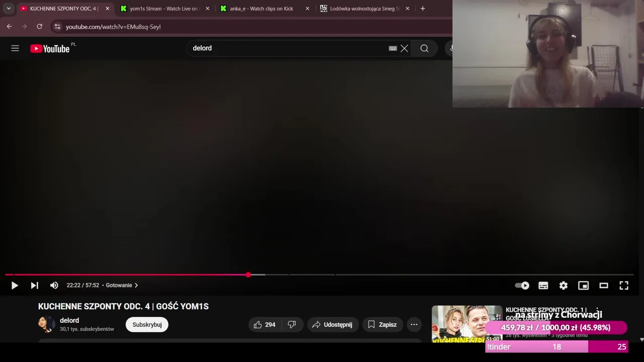Reload the current page

(x=39, y=27)
